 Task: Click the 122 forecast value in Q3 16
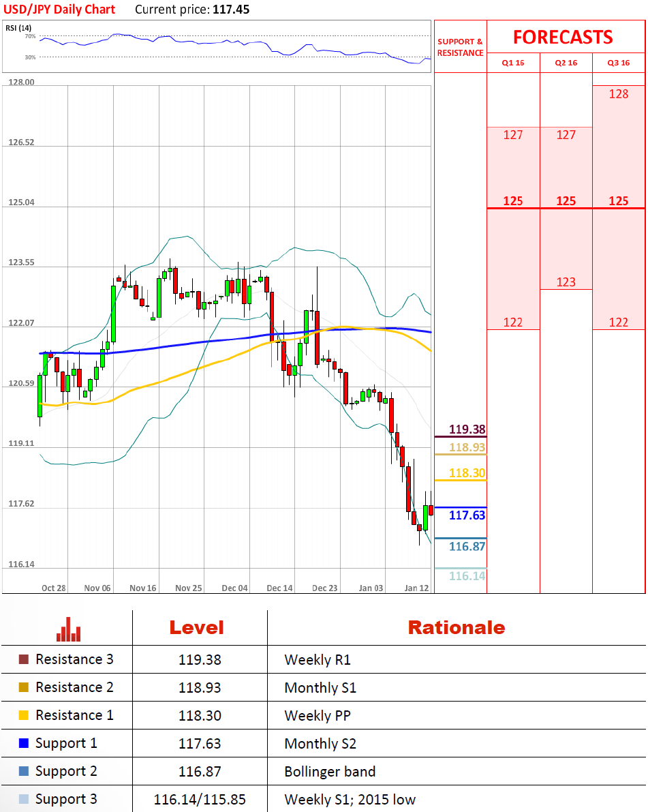coord(619,322)
